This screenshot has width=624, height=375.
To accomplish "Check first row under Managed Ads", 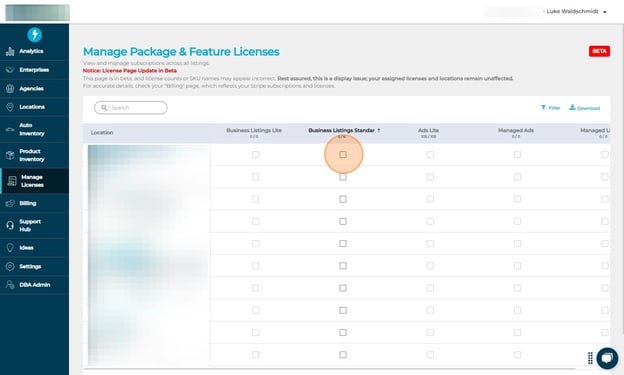I will (517, 154).
